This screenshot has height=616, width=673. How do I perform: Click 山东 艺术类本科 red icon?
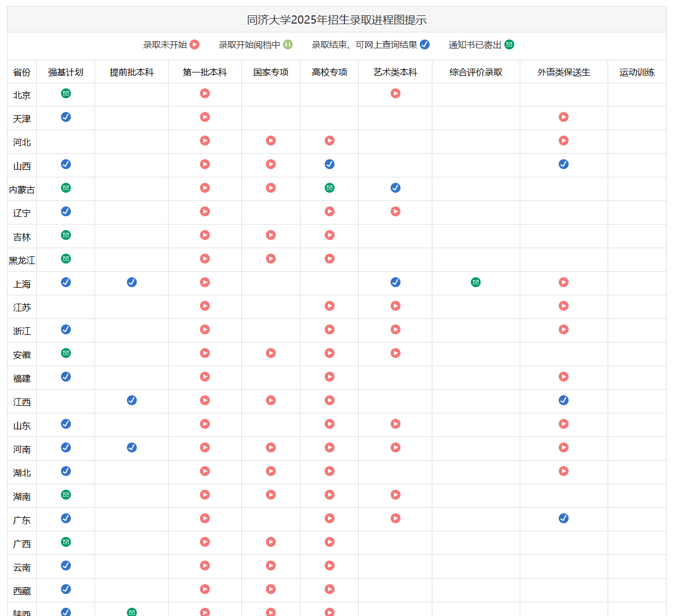point(396,424)
